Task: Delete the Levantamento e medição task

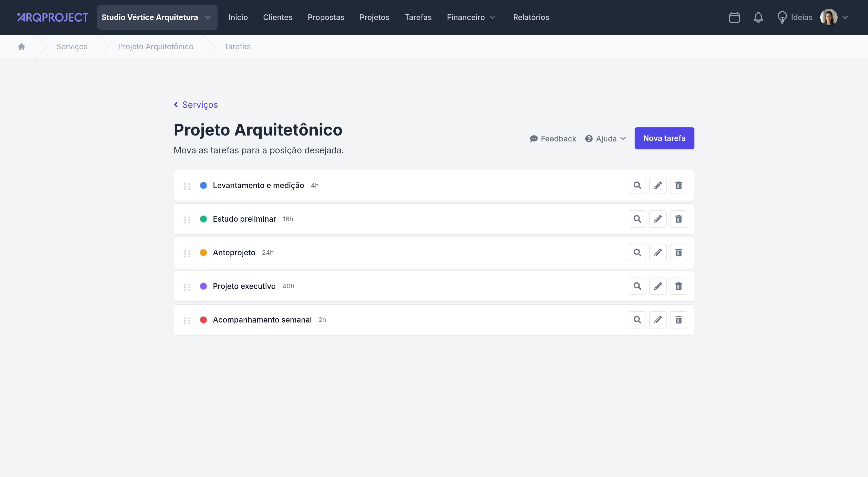Action: [x=678, y=185]
